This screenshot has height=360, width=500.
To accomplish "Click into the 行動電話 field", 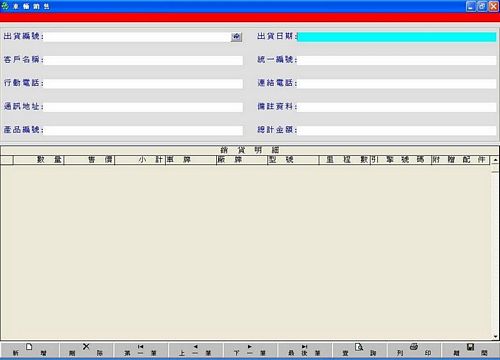I will pos(143,84).
